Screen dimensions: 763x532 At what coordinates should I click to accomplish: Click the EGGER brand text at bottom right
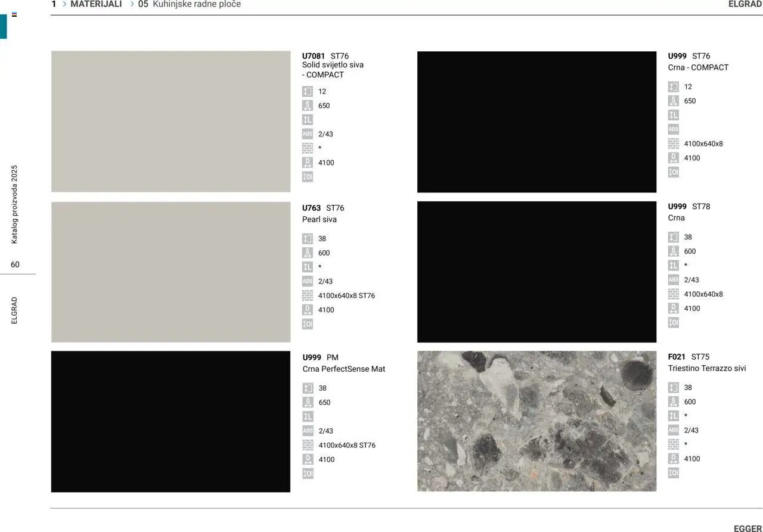click(x=748, y=528)
